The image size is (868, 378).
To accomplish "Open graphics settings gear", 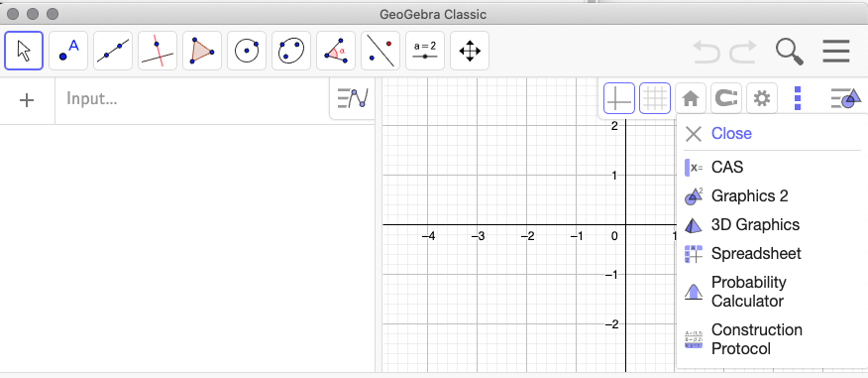I will (x=762, y=98).
